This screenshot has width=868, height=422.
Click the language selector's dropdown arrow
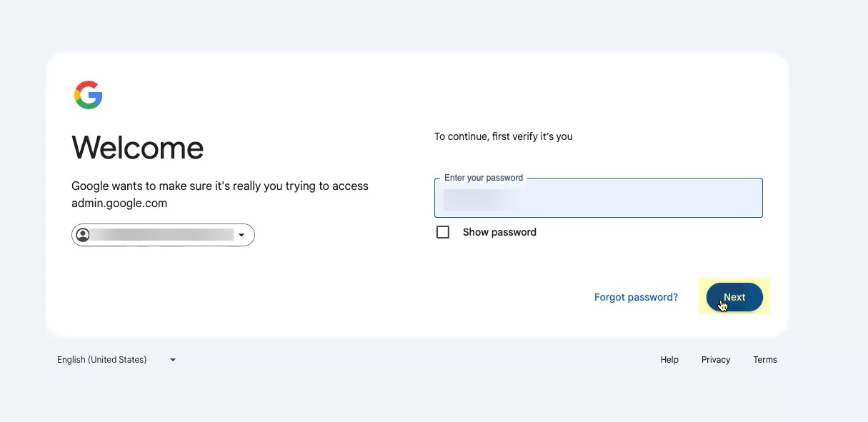pos(173,360)
